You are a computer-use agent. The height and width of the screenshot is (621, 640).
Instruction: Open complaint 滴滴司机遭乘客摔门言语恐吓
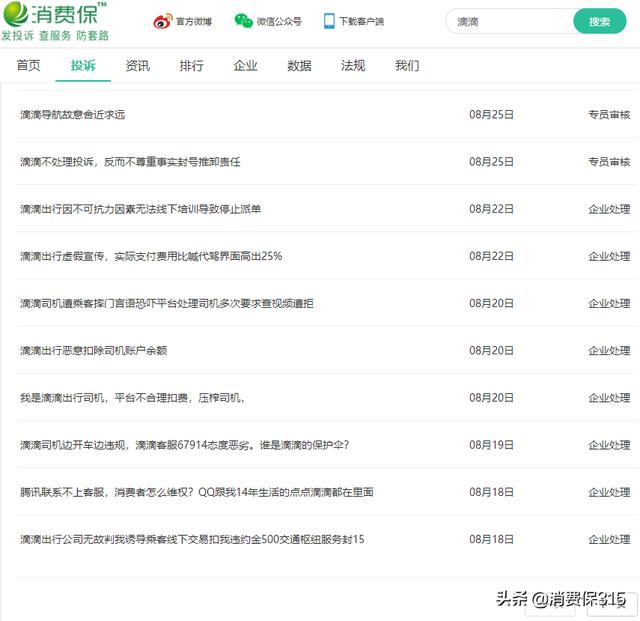point(167,303)
